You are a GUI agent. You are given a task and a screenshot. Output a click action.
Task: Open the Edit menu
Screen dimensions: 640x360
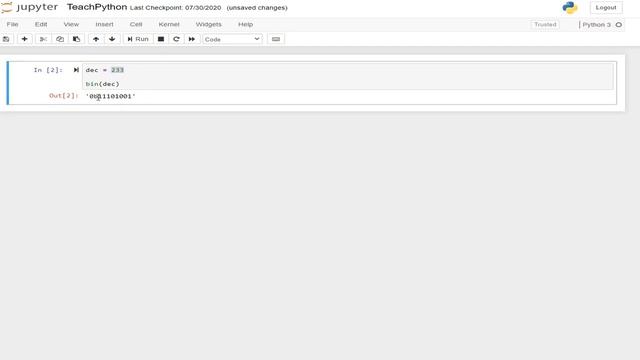[41, 24]
